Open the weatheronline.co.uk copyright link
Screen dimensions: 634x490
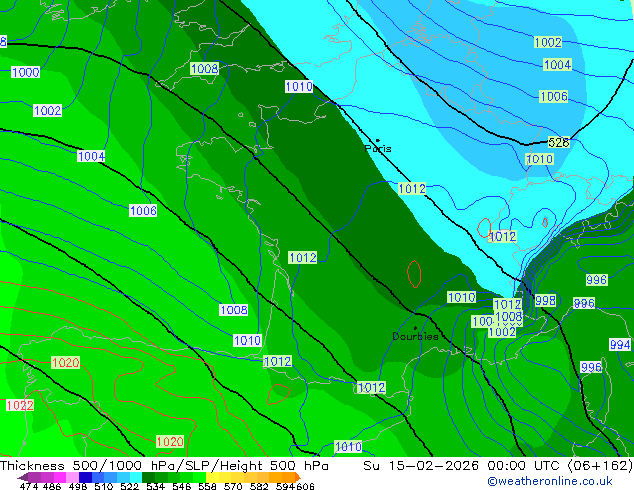[550, 481]
